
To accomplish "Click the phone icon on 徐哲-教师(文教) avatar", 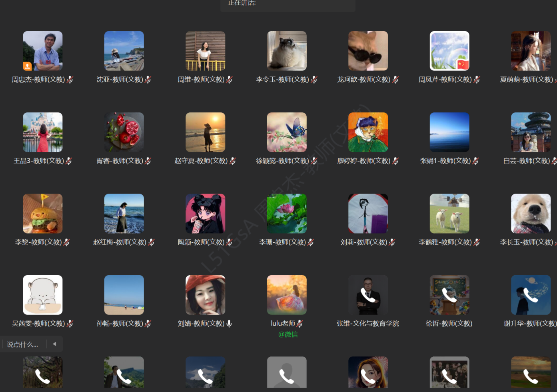I will (449, 295).
